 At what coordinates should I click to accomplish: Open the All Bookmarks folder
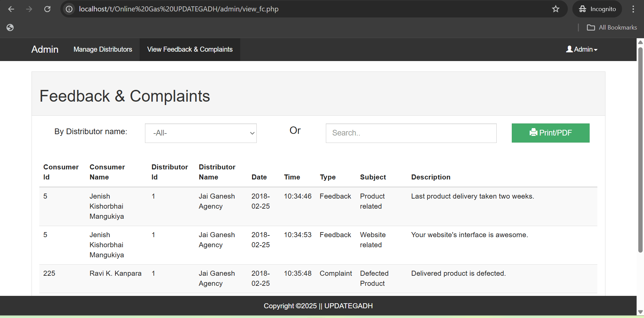pyautogui.click(x=612, y=28)
